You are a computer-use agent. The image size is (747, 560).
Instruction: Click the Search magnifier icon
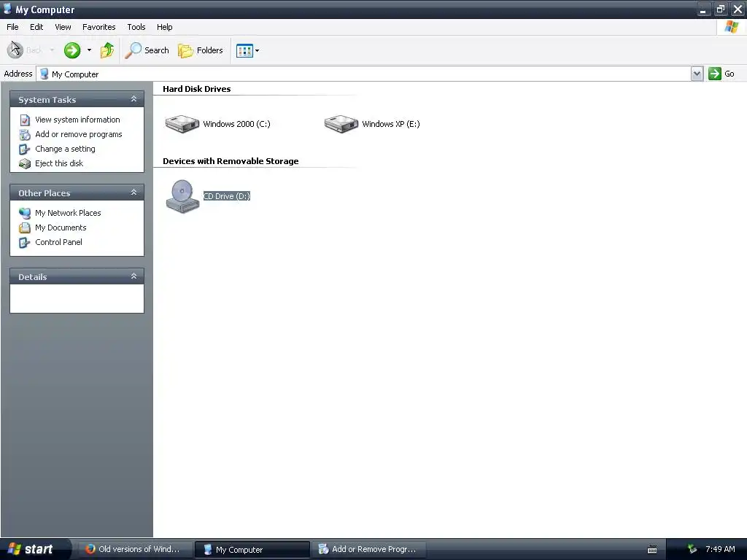click(133, 50)
